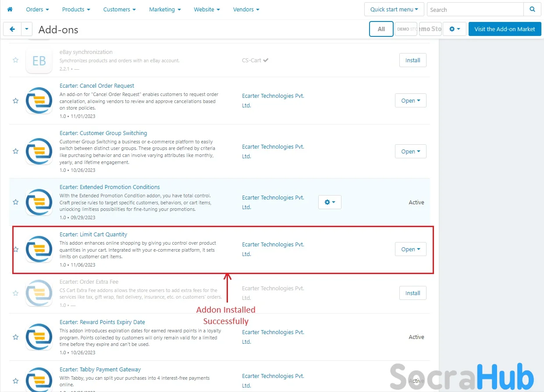Click the Add-ons page heading
Image resolution: width=544 pixels, height=392 pixels.
[x=58, y=29]
